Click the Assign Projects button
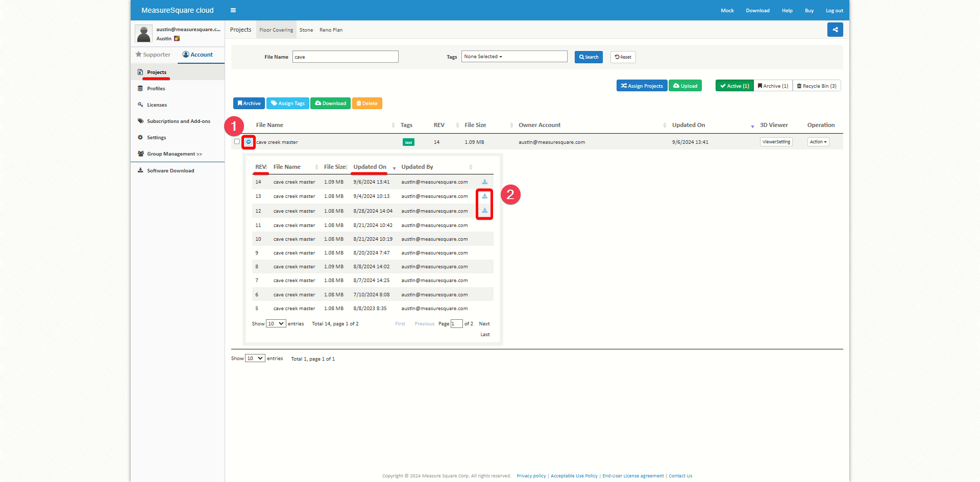Screen dimensions: 980x482 (x=642, y=86)
